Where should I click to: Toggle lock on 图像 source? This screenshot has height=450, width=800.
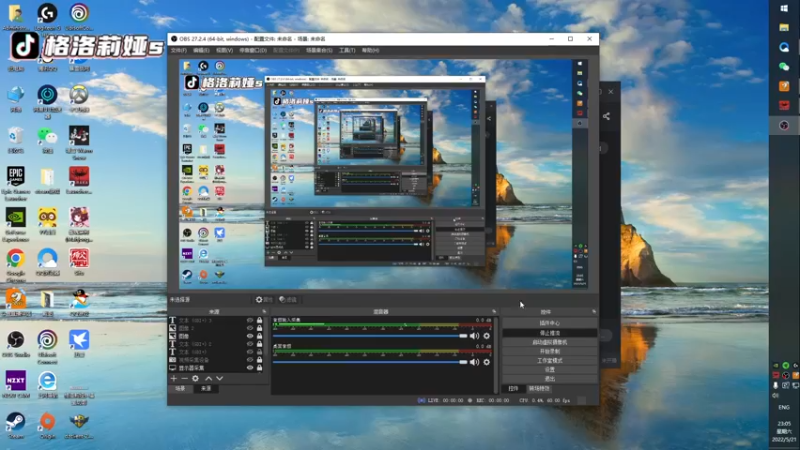[x=259, y=336]
